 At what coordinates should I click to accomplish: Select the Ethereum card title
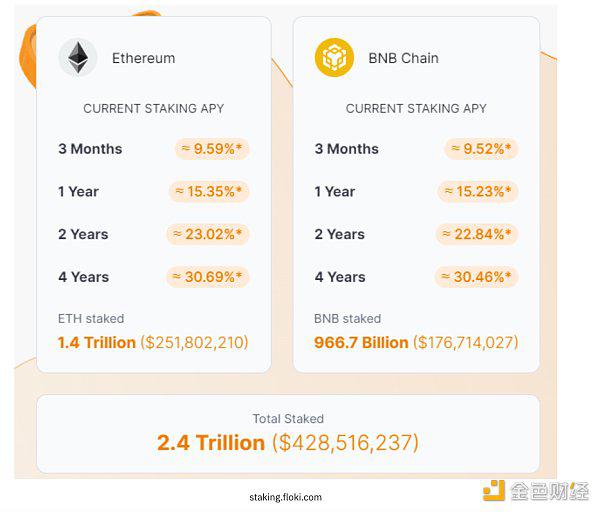143,58
